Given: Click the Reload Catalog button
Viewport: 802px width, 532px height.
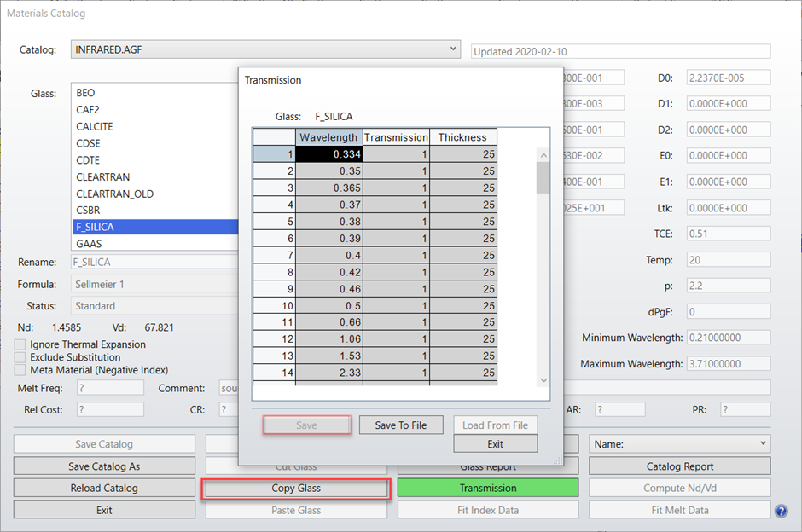Looking at the screenshot, I should [x=103, y=488].
